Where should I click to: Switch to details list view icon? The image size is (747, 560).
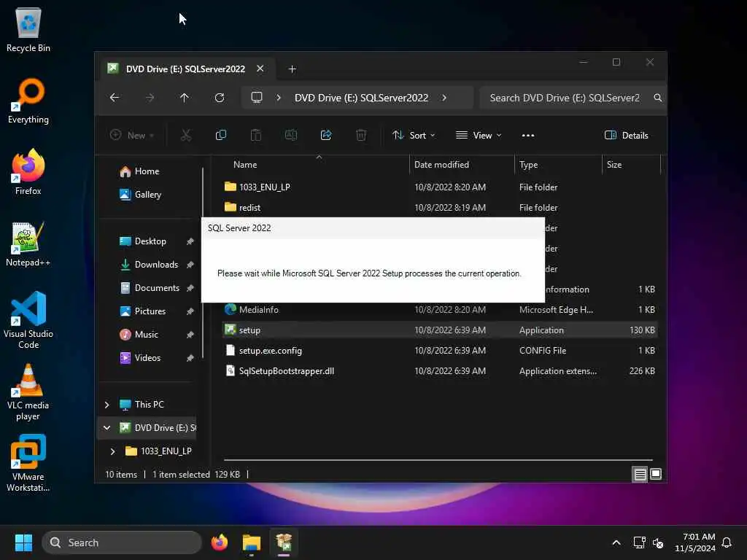[x=640, y=474]
